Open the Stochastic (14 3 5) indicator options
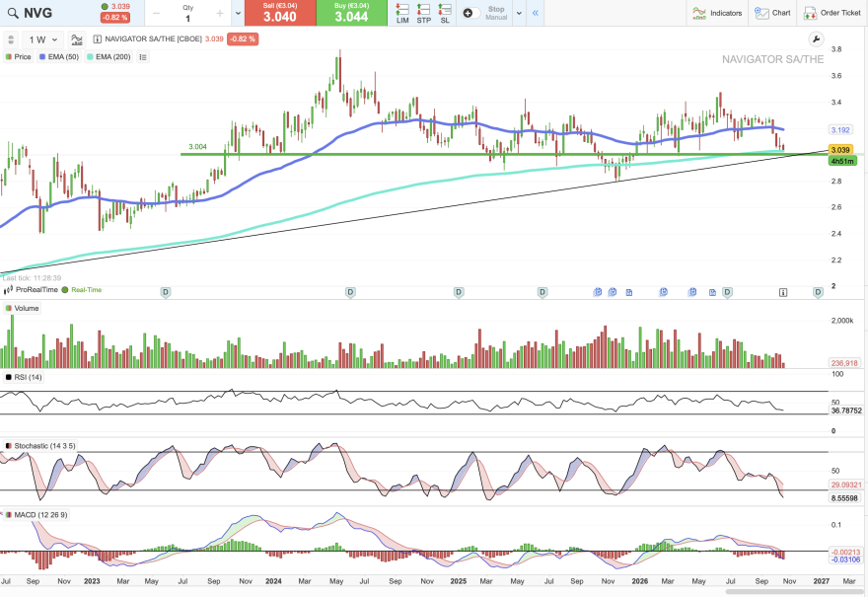Viewport: 868px width, 597px height. coord(39,446)
